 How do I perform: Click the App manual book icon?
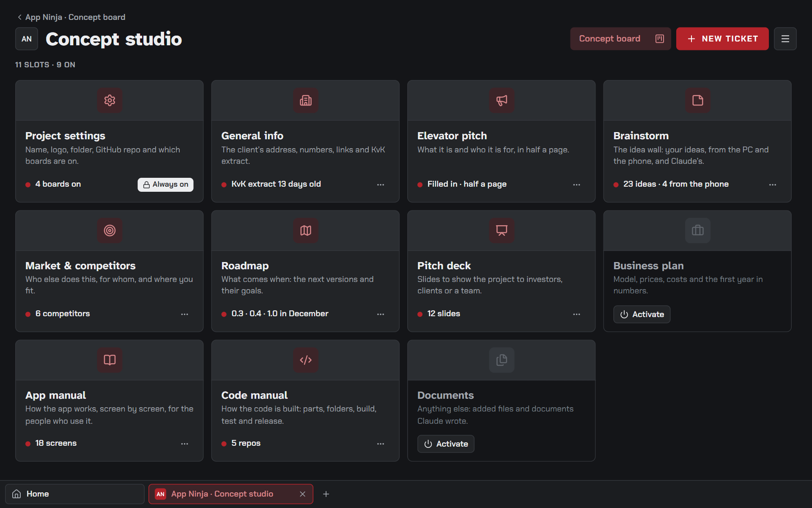click(x=110, y=360)
